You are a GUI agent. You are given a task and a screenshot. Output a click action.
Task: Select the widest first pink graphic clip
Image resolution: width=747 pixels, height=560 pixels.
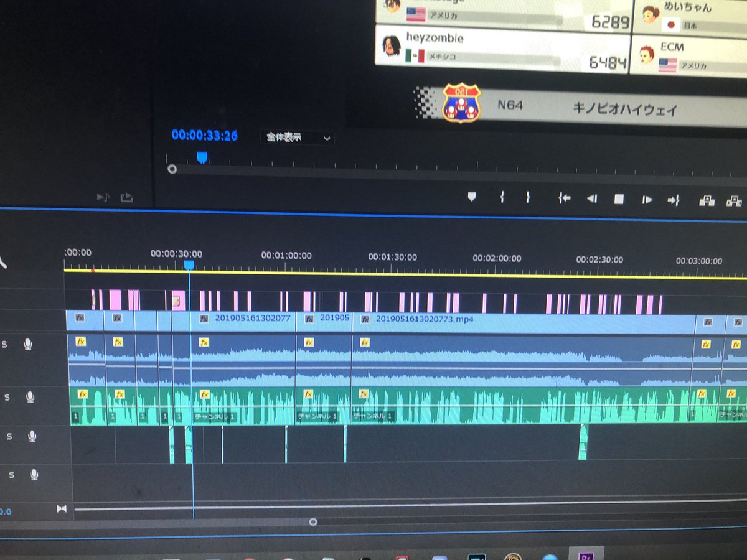click(115, 300)
